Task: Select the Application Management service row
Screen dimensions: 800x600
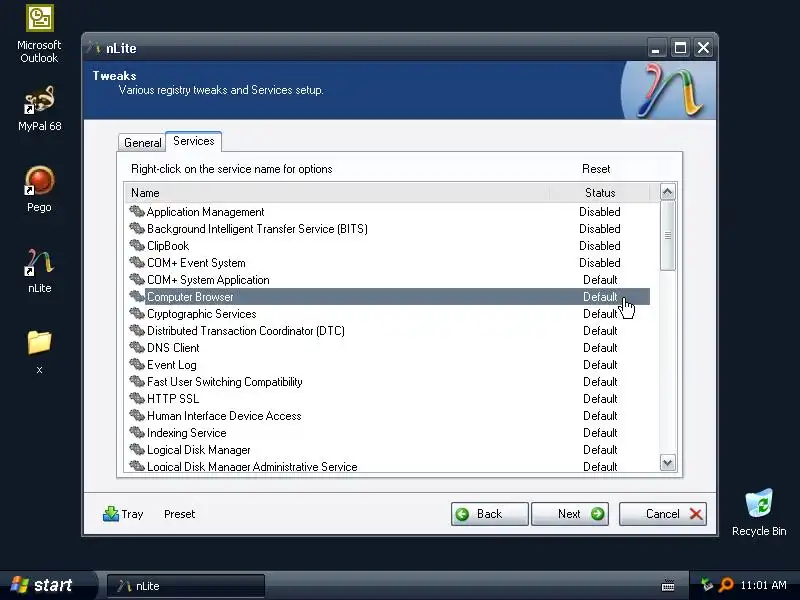Action: pos(389,211)
